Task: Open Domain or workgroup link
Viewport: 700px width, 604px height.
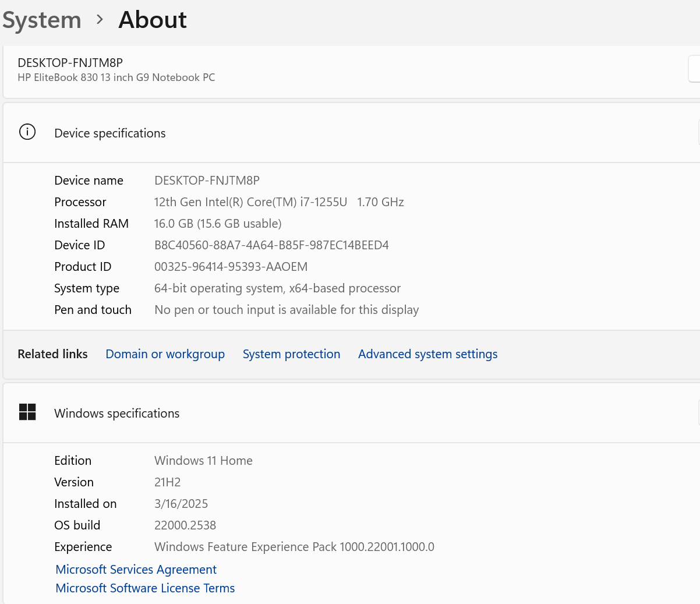Action: point(165,354)
